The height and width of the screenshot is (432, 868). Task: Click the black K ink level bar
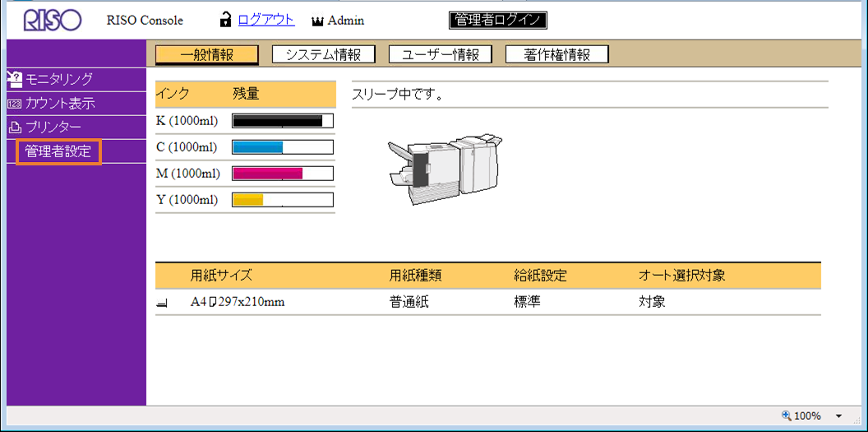pos(282,121)
